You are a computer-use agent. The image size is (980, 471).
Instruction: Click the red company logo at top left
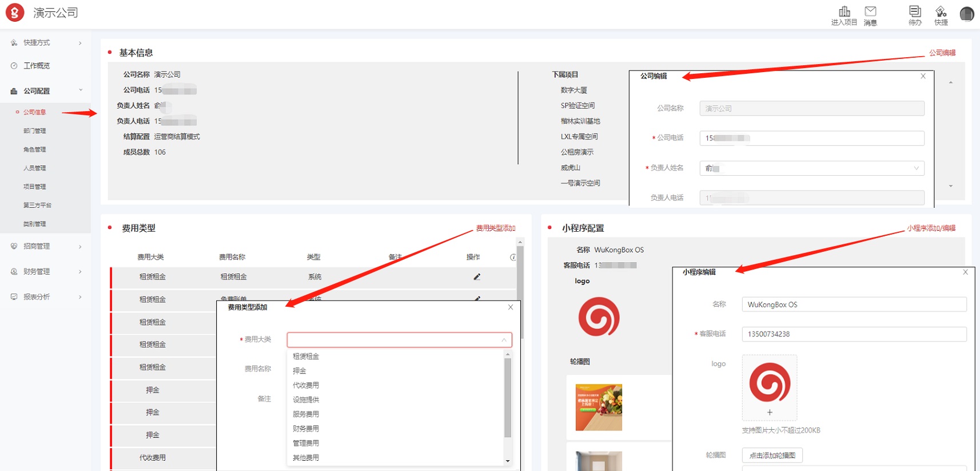tap(15, 13)
